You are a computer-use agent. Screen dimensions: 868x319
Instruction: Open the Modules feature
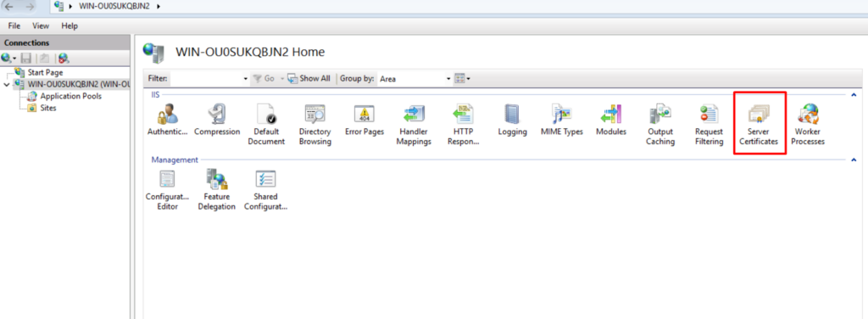tap(610, 120)
